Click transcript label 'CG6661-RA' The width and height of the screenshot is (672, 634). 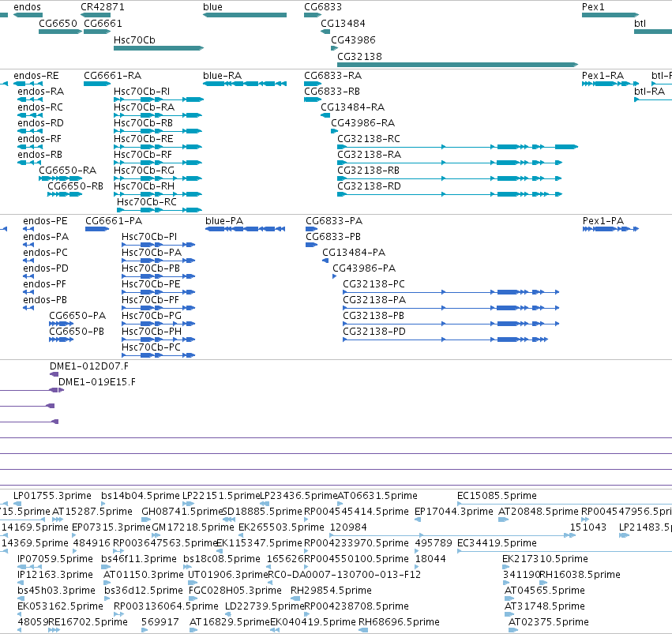[112, 76]
